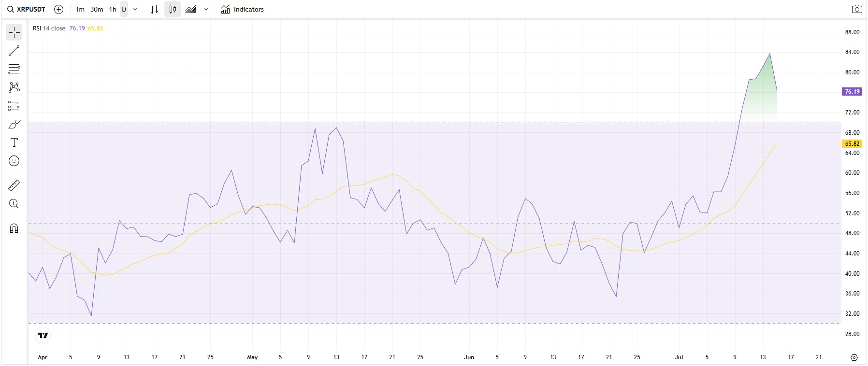Add a compare symbol with plus icon
Screen dimensions: 868x366
[x=59, y=9]
